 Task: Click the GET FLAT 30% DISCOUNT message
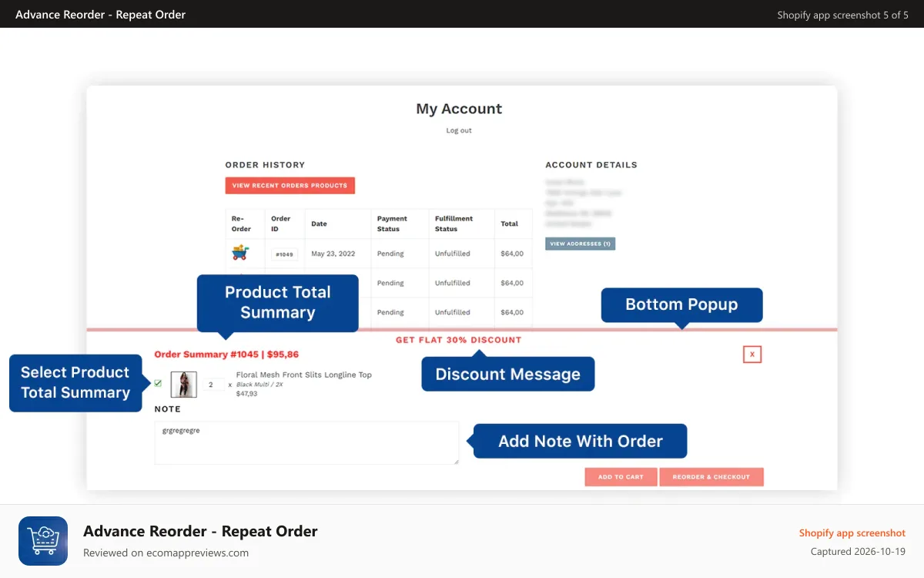pos(458,340)
